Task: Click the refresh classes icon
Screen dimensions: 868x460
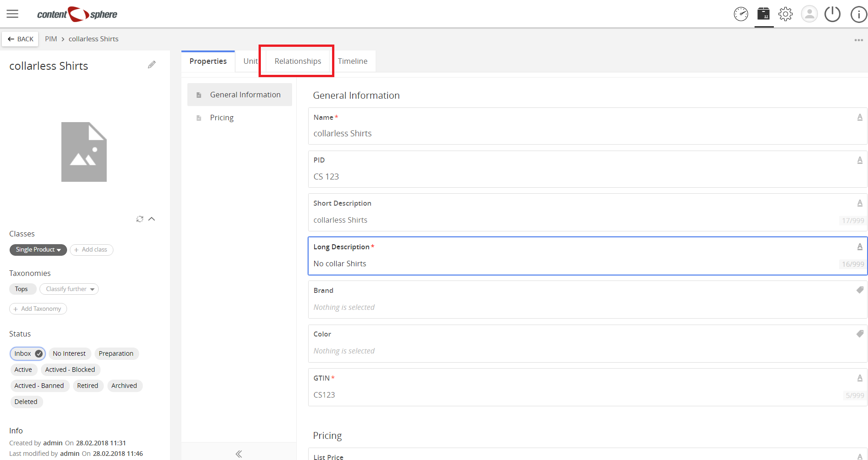Action: [x=140, y=219]
